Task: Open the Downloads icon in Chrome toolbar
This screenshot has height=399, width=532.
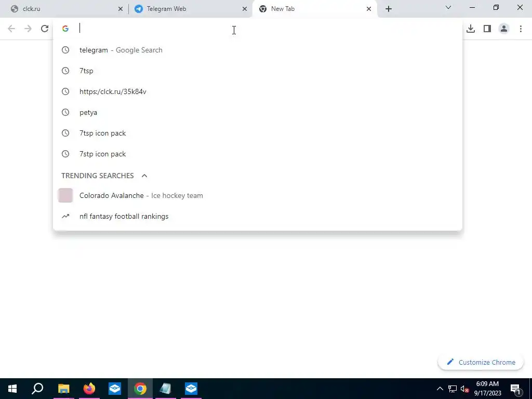Action: 471,29
